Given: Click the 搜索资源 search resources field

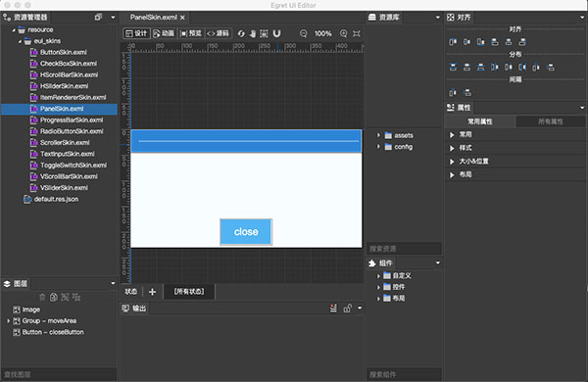Looking at the screenshot, I should coord(404,249).
